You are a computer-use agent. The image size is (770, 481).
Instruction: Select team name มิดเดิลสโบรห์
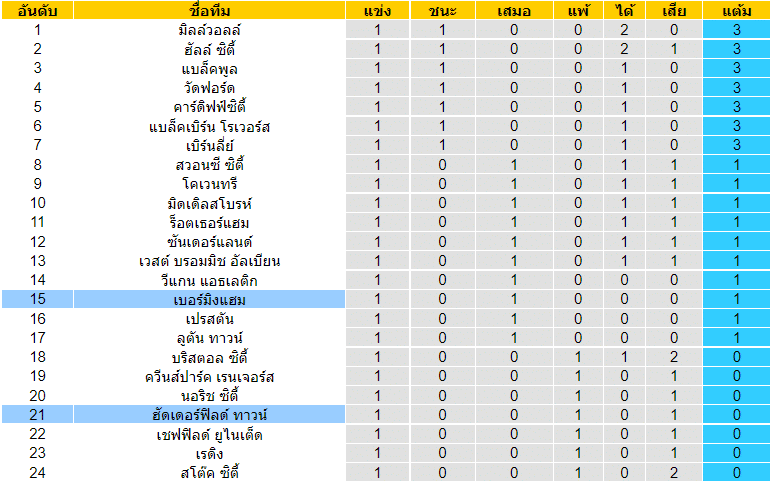coord(209,203)
